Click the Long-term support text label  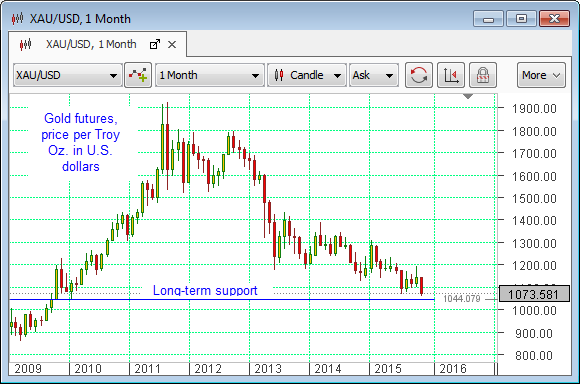pyautogui.click(x=205, y=291)
